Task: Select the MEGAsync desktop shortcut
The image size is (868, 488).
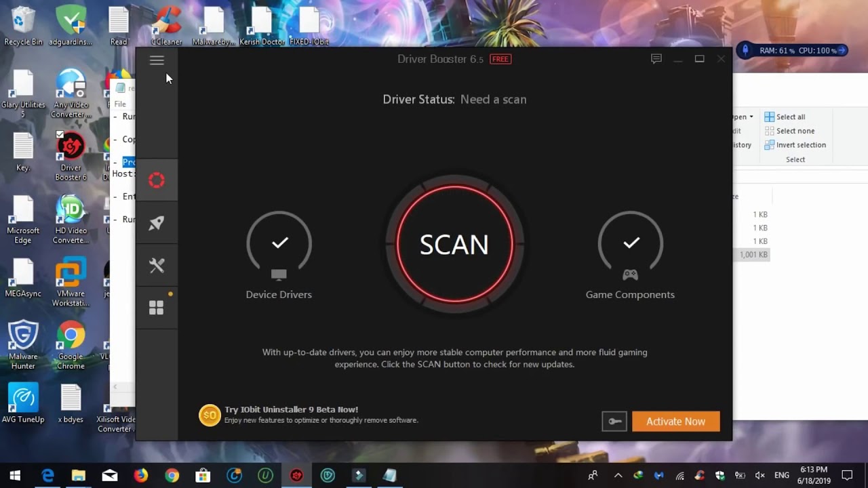Action: [23, 278]
